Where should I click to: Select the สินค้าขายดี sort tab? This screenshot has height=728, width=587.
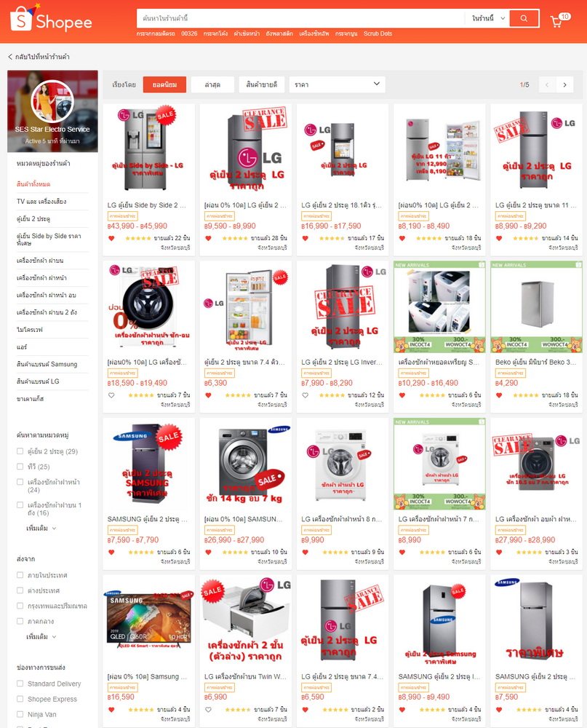pyautogui.click(x=262, y=84)
